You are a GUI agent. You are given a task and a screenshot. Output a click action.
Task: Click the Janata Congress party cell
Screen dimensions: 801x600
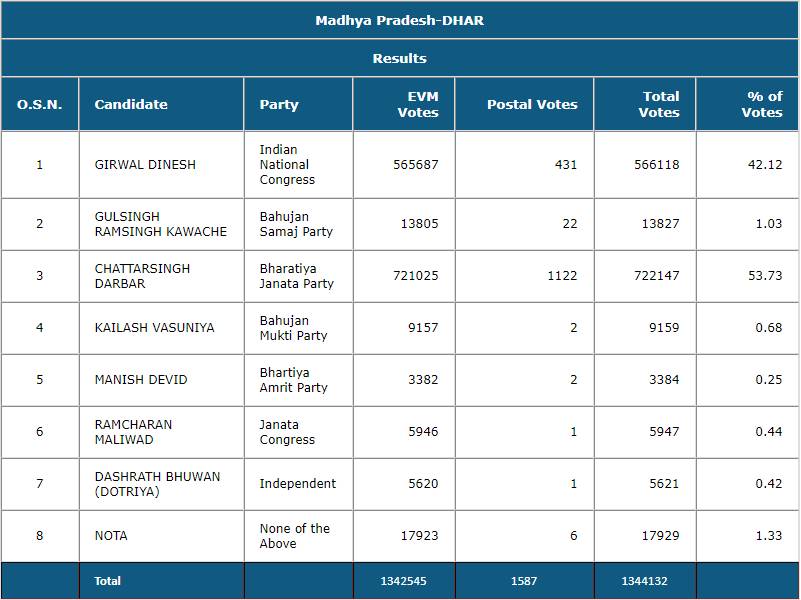(x=287, y=432)
